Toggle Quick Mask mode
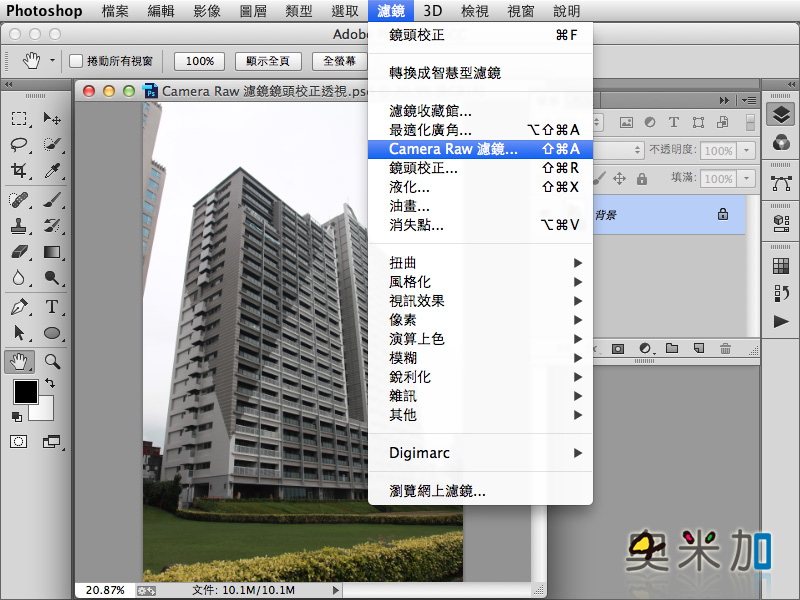 pos(19,441)
